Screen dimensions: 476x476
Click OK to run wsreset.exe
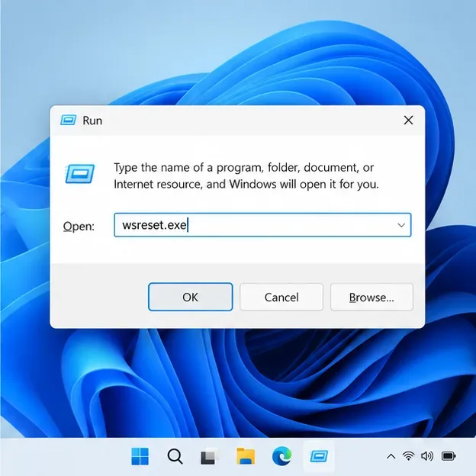click(x=191, y=297)
